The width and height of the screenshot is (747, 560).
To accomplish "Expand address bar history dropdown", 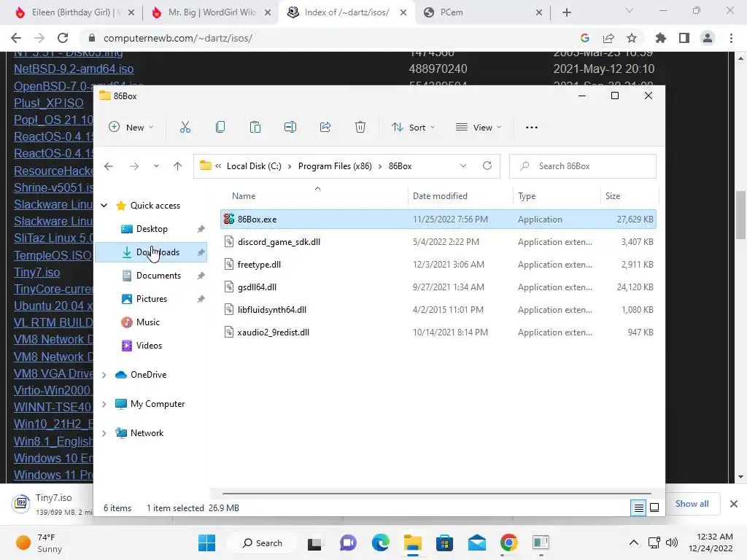I will (x=462, y=166).
